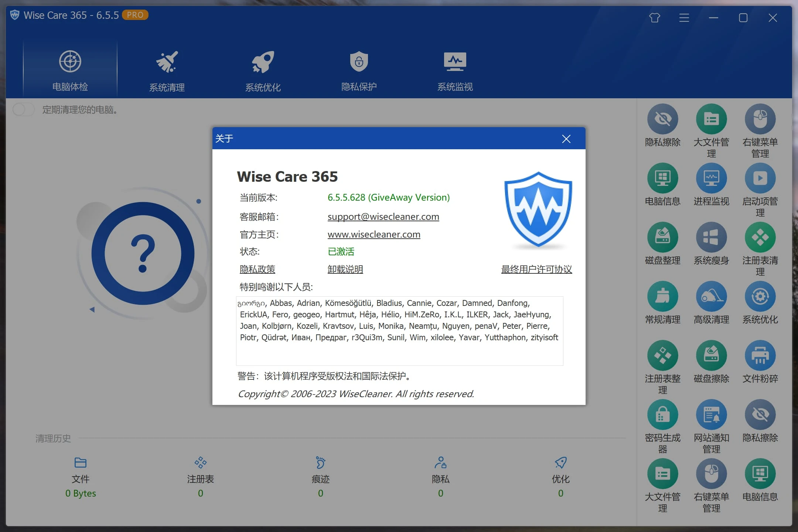Go to 隐私保护 tab
This screenshot has height=532, width=798.
pyautogui.click(x=359, y=70)
